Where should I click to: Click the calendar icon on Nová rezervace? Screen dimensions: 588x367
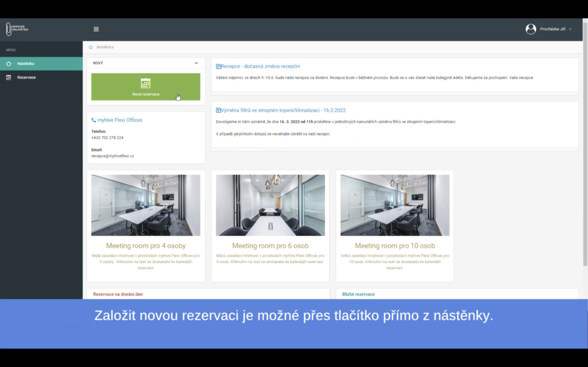coord(146,84)
